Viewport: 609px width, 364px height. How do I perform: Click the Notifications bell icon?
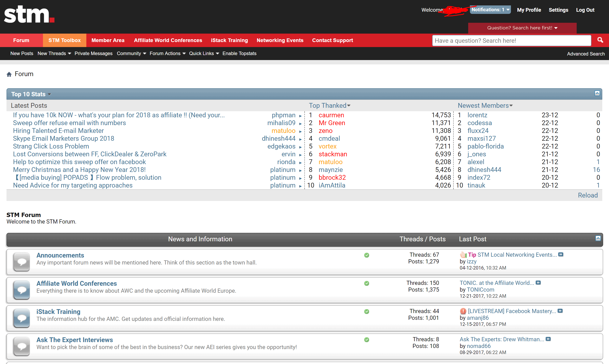(490, 10)
